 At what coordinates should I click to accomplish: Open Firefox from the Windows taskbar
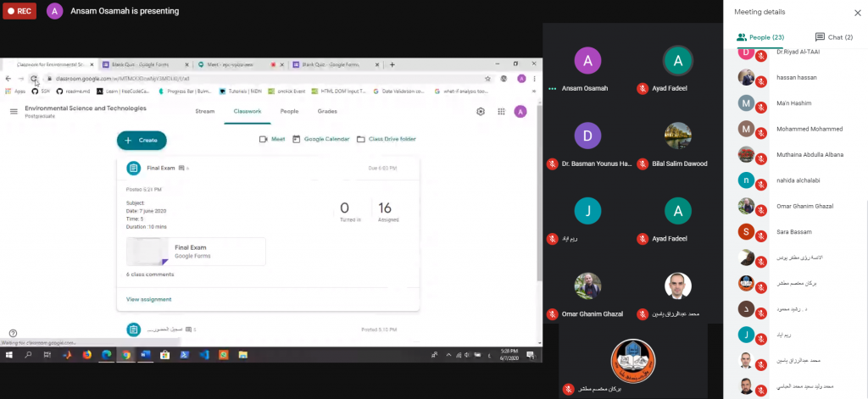[x=86, y=355]
